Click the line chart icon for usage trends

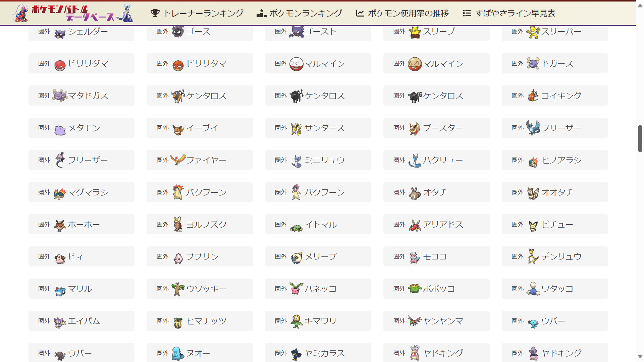(x=360, y=13)
